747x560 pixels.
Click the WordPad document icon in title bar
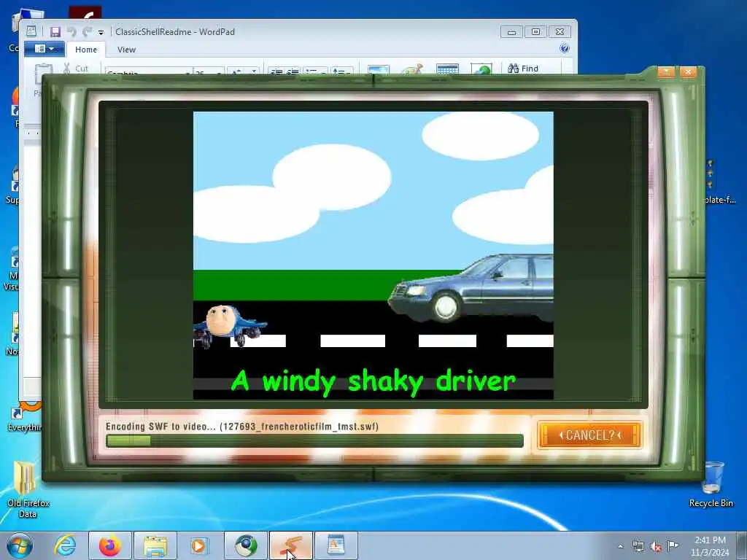(x=31, y=32)
